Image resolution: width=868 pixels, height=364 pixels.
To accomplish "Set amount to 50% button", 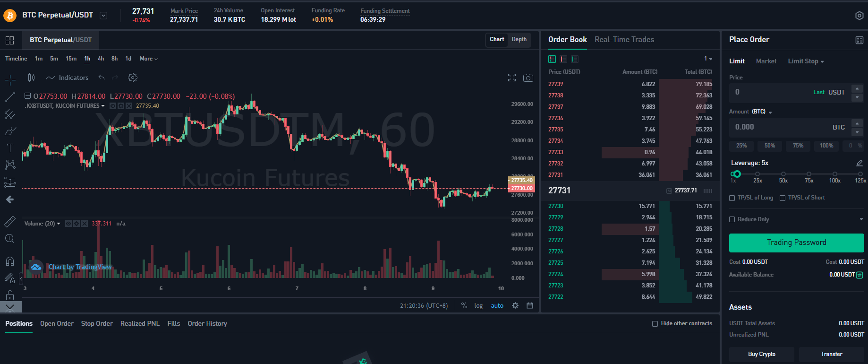I will 770,146.
